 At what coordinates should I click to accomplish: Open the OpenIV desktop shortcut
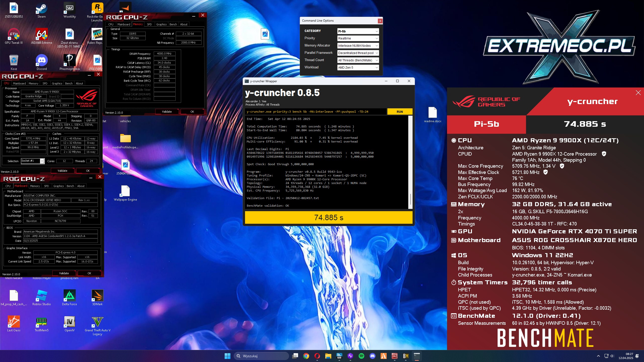click(69, 324)
